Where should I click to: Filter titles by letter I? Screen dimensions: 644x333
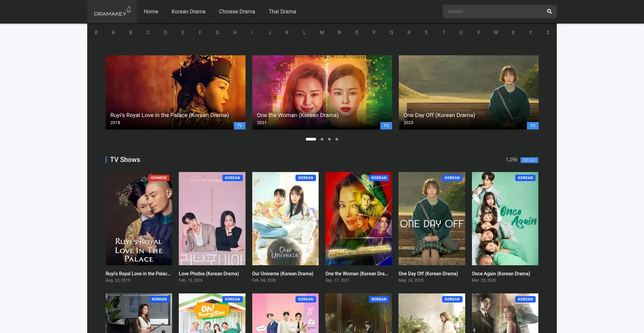(x=253, y=33)
